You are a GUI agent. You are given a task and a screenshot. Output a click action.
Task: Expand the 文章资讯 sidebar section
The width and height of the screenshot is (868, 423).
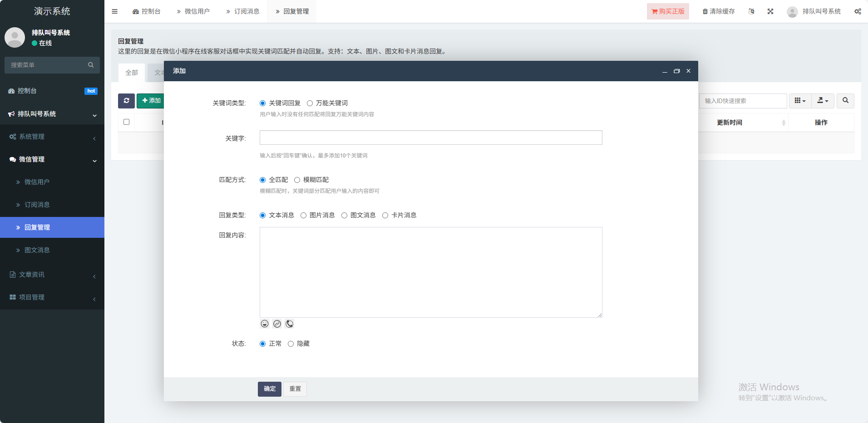click(52, 275)
